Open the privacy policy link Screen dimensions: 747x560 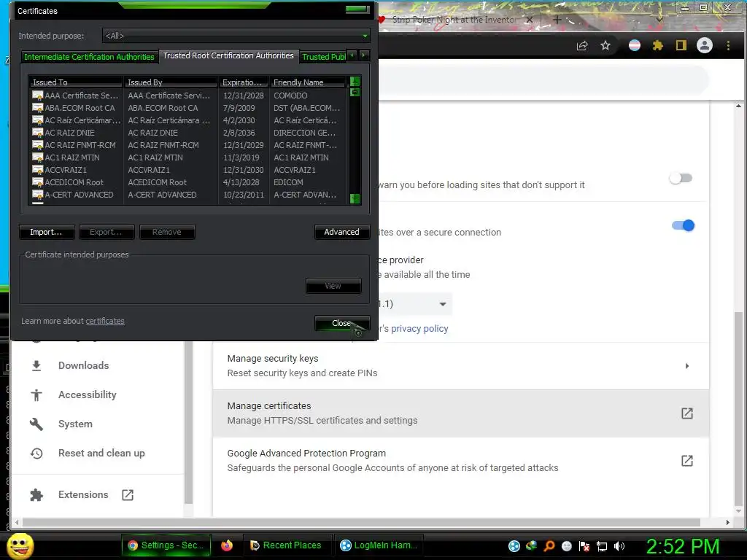(x=419, y=329)
